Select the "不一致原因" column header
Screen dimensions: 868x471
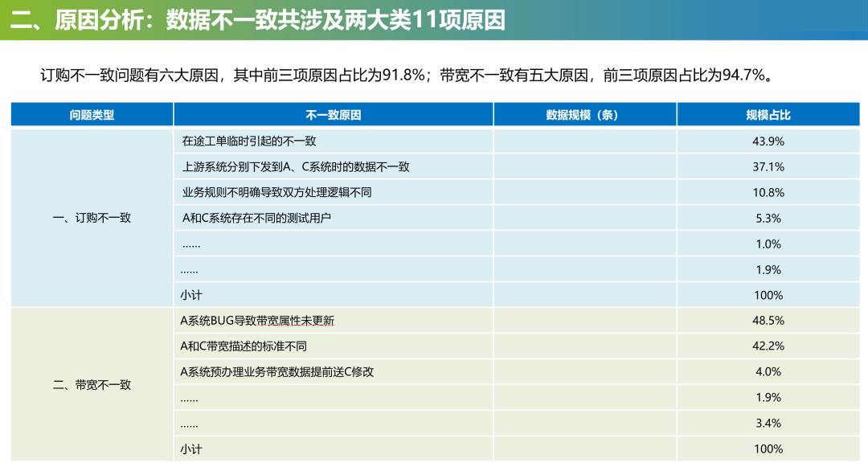(x=334, y=115)
